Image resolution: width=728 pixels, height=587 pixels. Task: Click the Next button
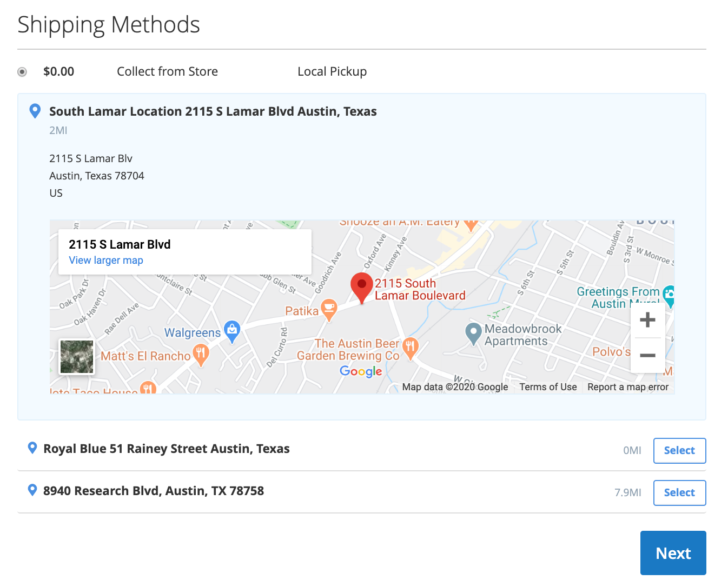click(x=673, y=553)
